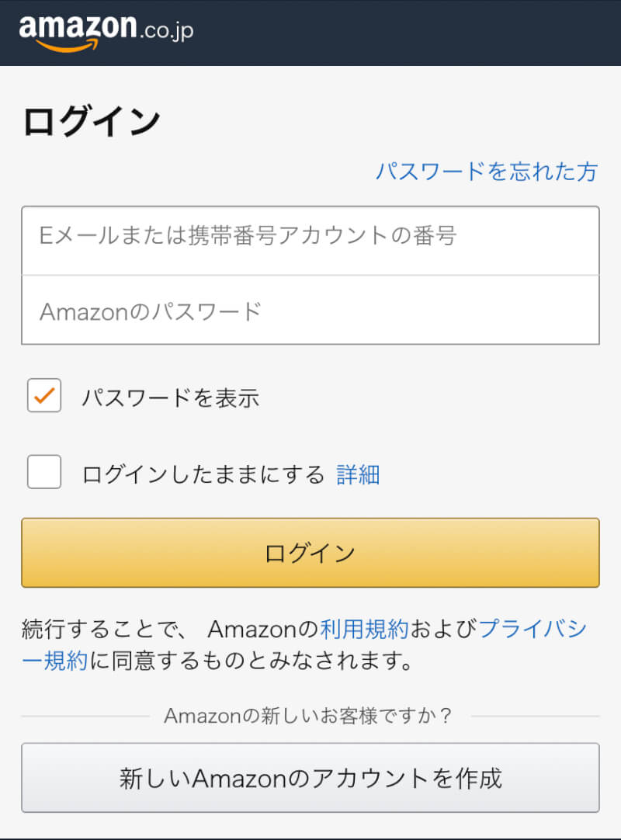Viewport: 621px width, 840px height.
Task: Tap the orange smile arrow under amazon
Action: click(68, 47)
